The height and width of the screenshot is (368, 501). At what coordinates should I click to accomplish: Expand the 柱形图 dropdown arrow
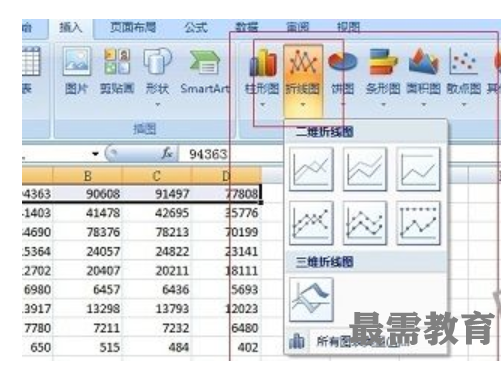263,105
